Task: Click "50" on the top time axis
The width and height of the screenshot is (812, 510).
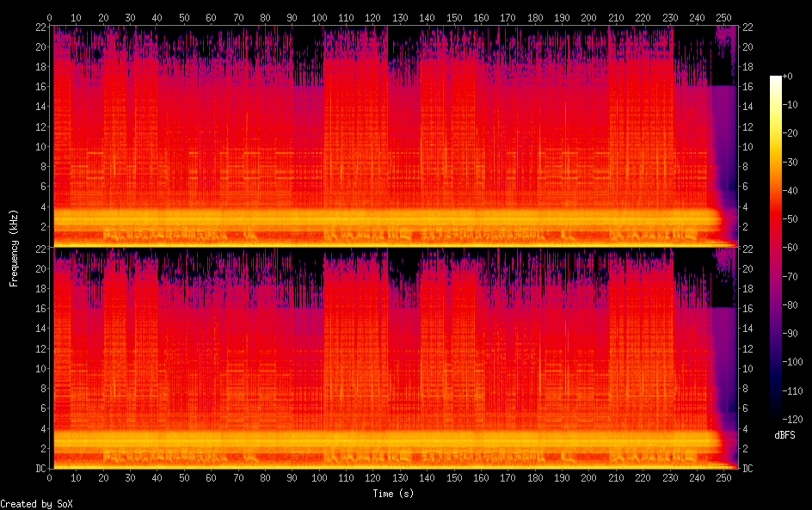Action: (184, 17)
